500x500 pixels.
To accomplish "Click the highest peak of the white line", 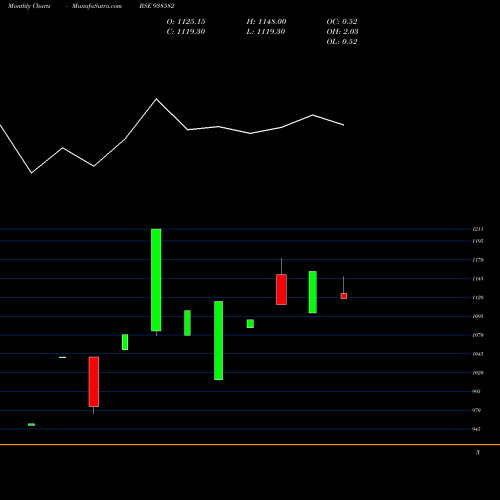I will tap(156, 99).
